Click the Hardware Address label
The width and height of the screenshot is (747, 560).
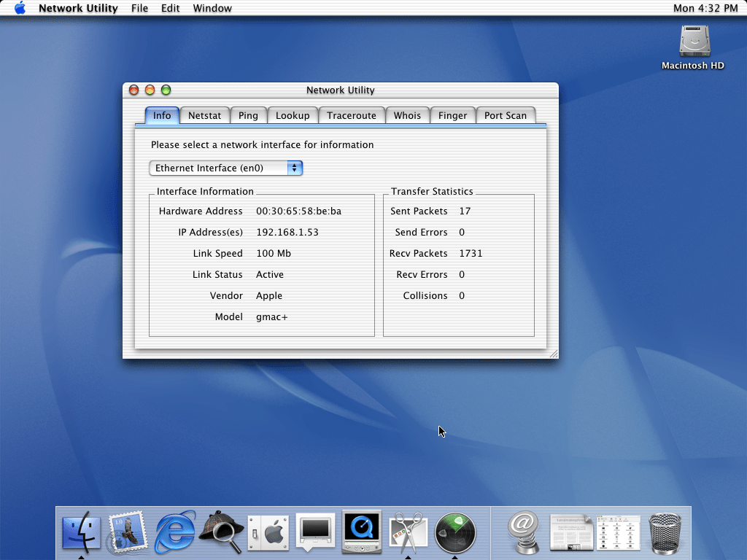pyautogui.click(x=201, y=211)
